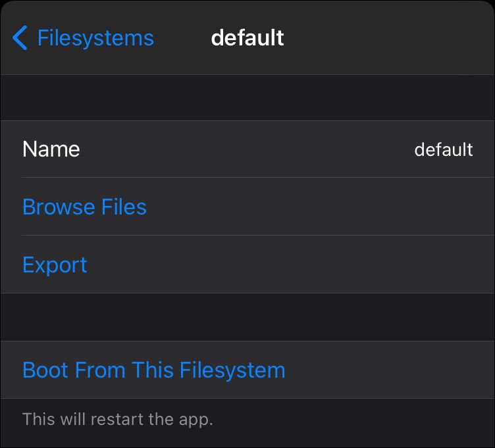Focus the filesystem name text on the right
This screenshot has height=448, width=495.
click(x=443, y=149)
